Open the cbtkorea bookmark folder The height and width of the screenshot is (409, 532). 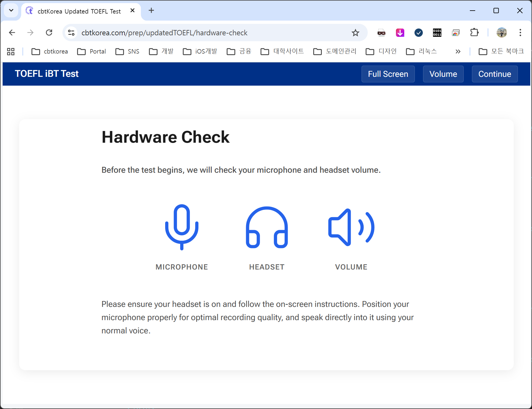click(50, 51)
